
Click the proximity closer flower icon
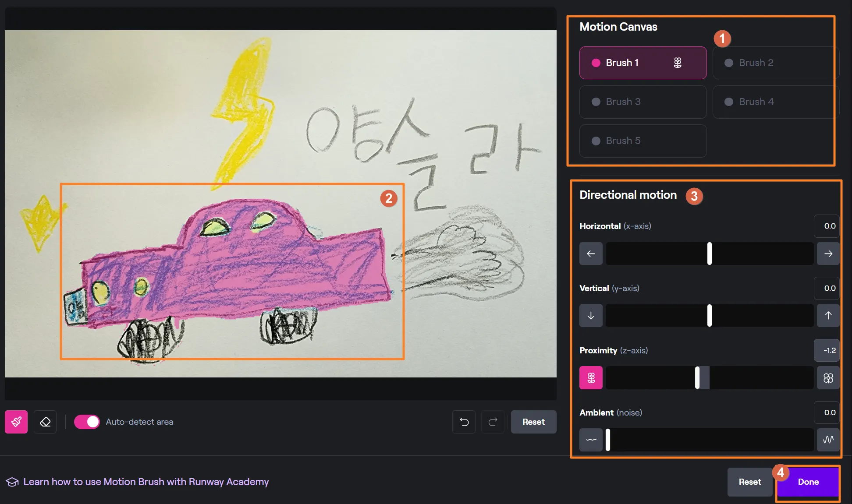828,377
